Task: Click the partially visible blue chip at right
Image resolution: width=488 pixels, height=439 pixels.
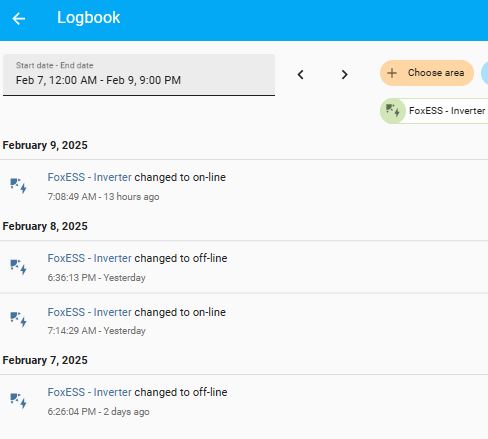Action: pyautogui.click(x=485, y=73)
